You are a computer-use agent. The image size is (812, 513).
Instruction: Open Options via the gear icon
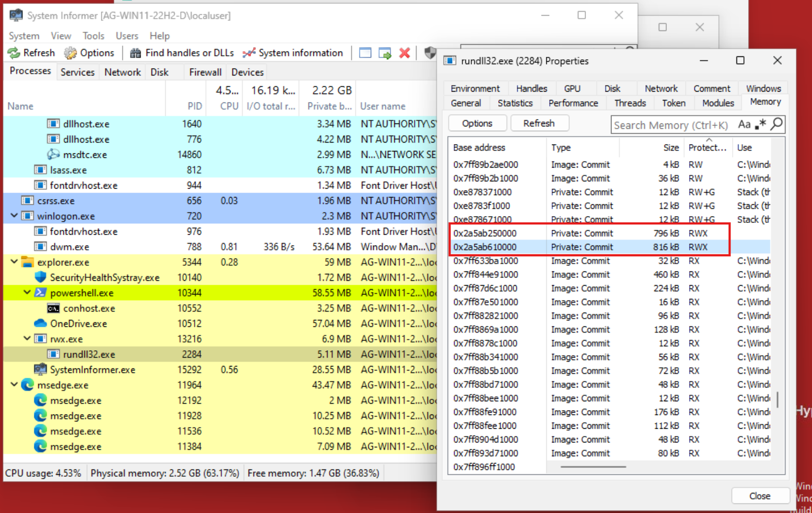71,53
